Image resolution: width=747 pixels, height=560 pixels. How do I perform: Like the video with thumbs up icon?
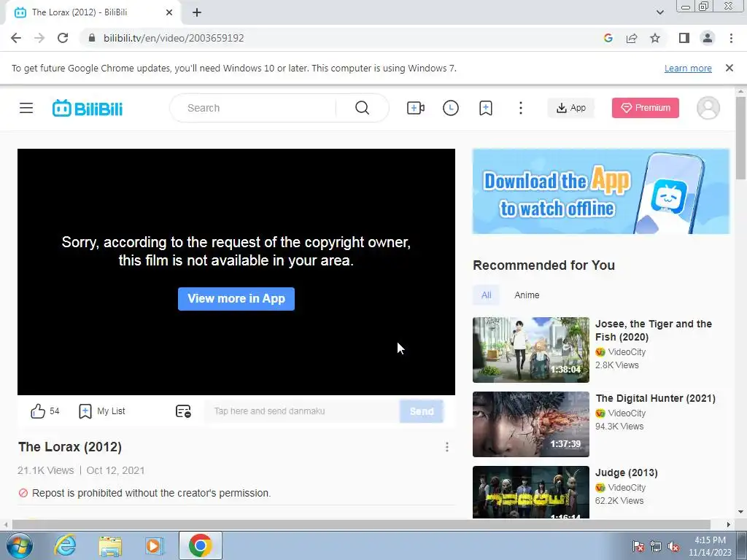coord(38,411)
